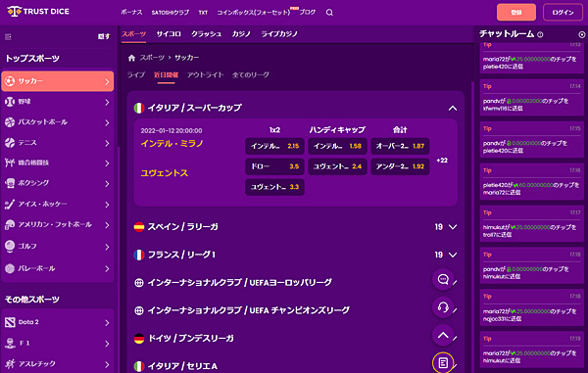Expand the テニス sidebar chevron

(107, 144)
